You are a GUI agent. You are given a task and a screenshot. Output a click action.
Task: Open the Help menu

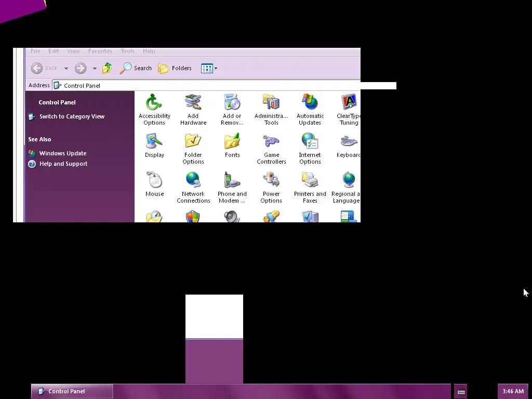pos(149,51)
